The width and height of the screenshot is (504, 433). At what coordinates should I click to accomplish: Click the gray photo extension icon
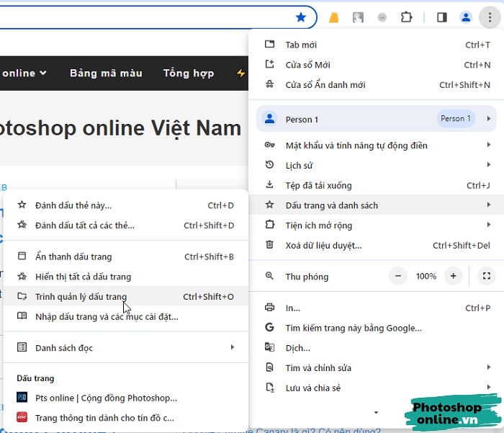pyautogui.click(x=358, y=17)
